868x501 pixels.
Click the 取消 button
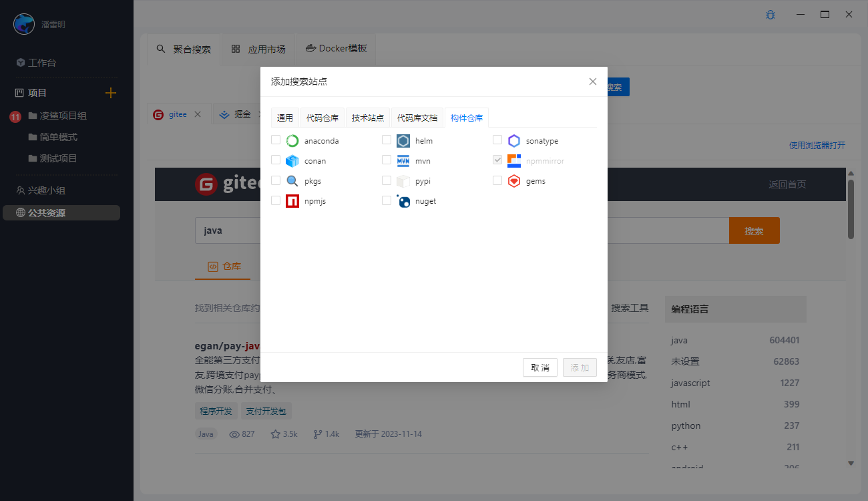point(540,367)
